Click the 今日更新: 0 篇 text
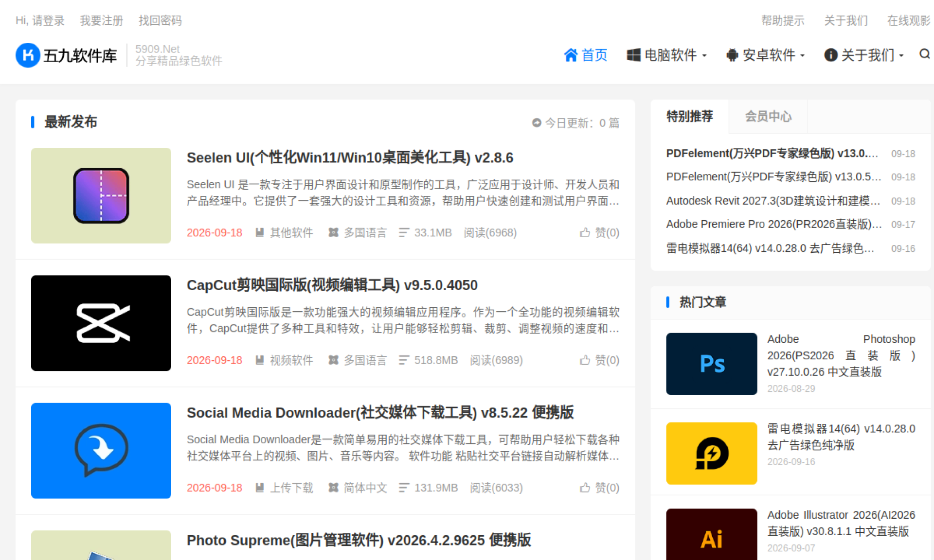This screenshot has height=560, width=934. [x=582, y=123]
